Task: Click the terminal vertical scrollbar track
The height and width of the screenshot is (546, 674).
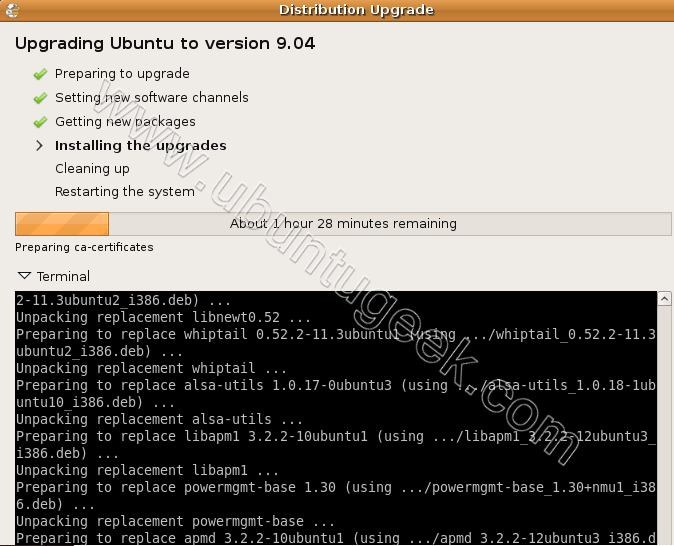Action: pos(664,425)
